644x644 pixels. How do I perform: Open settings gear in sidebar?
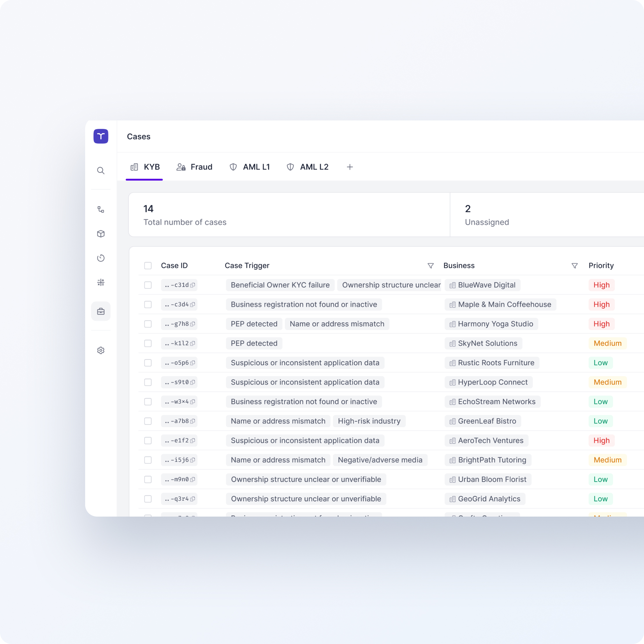(101, 350)
